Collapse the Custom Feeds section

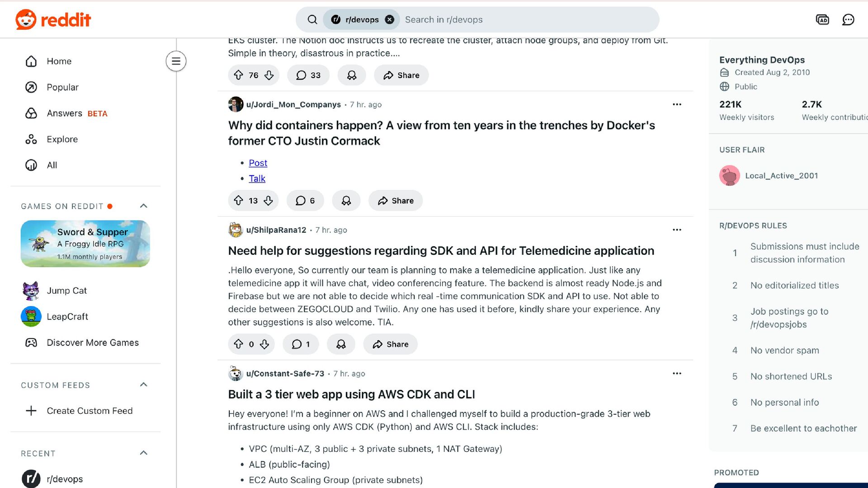144,385
